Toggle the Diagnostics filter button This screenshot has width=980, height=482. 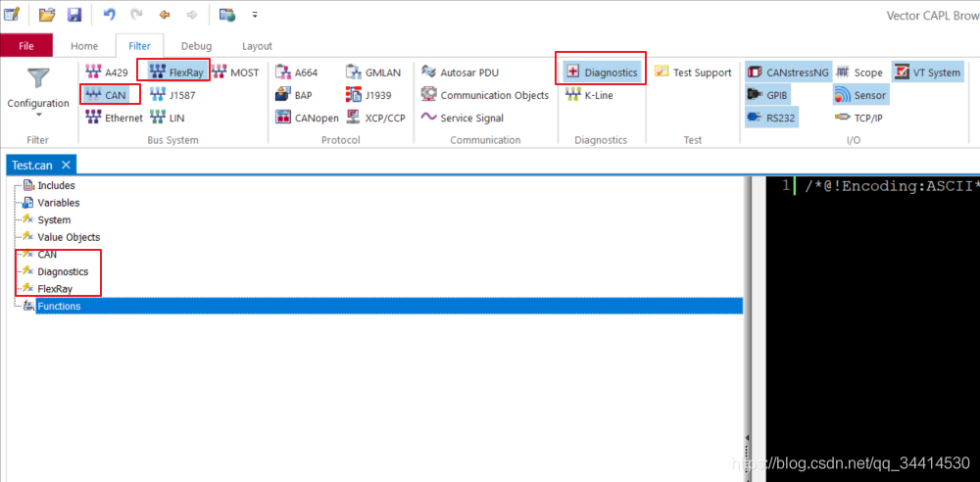602,72
